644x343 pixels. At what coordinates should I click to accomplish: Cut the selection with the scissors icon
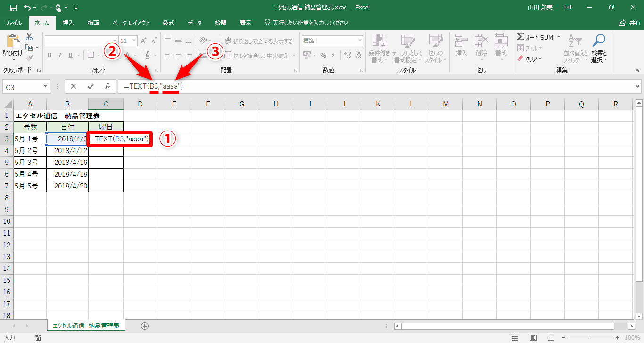29,37
